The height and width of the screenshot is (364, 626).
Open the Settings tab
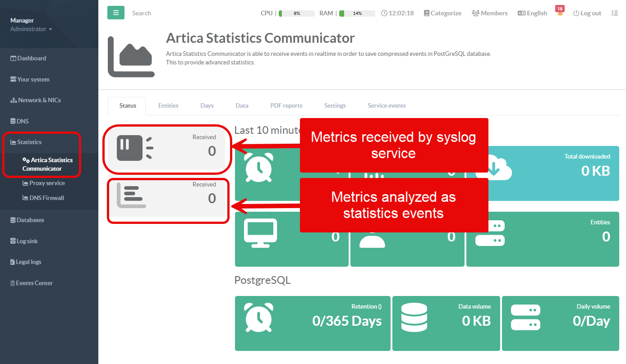click(x=335, y=105)
